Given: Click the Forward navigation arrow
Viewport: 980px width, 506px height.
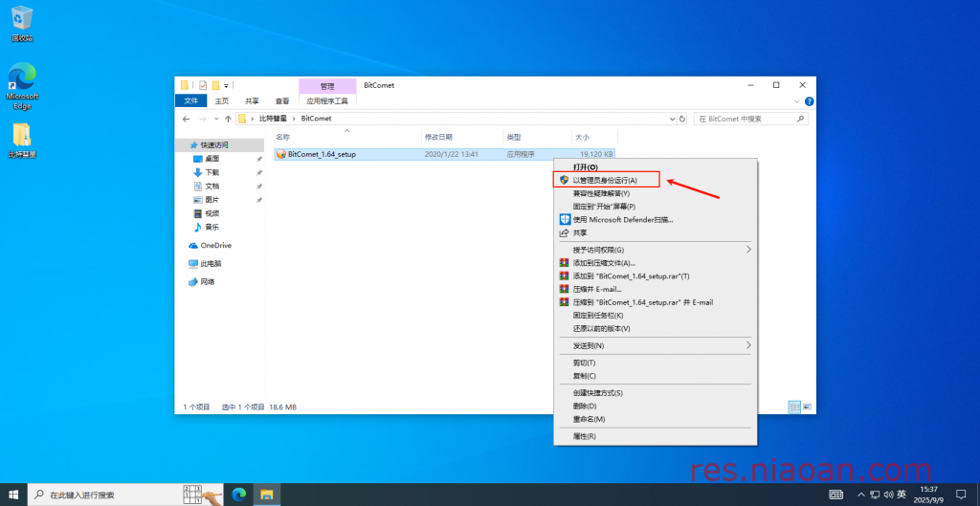Looking at the screenshot, I should click(x=203, y=119).
